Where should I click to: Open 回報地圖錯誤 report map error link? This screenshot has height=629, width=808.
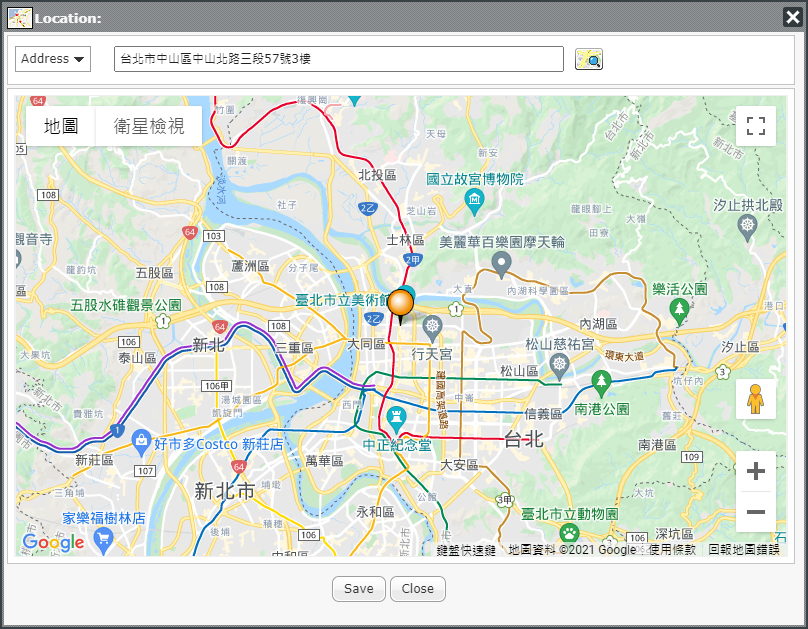click(744, 550)
